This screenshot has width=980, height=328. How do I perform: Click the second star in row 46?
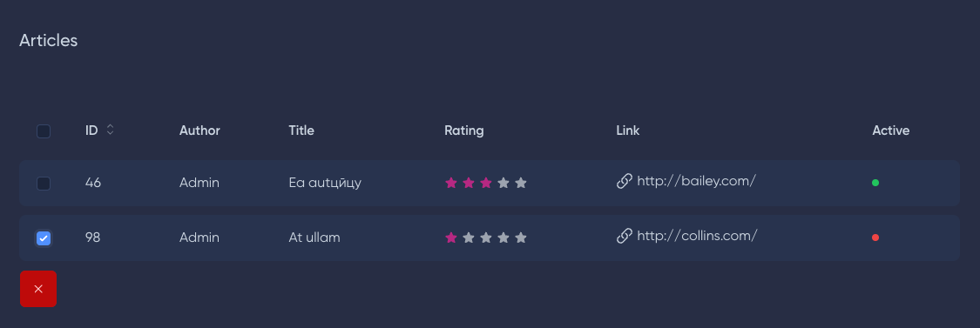469,183
